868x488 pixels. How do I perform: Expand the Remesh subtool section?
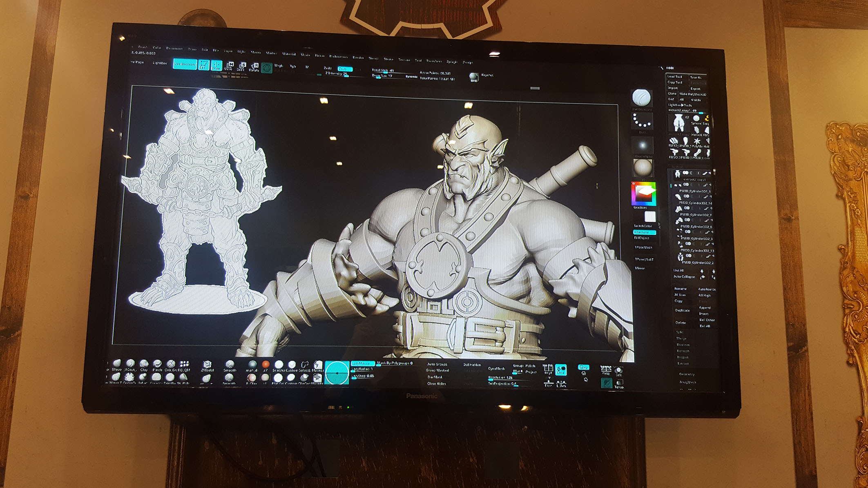coord(683,351)
